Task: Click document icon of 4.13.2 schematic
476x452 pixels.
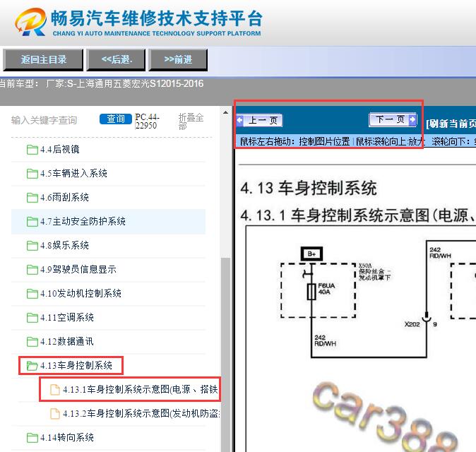Action: [x=54, y=413]
